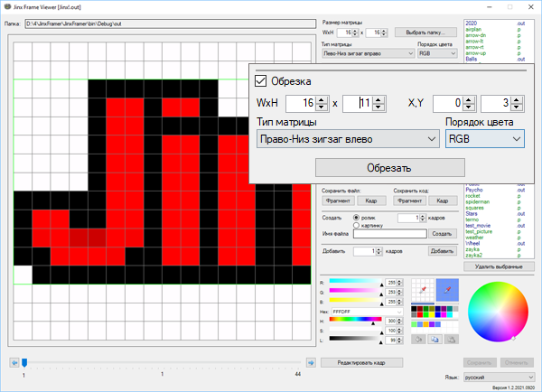This screenshot has height=392, width=542.
Task: Click the copy colors button below palette
Action: tap(435, 340)
